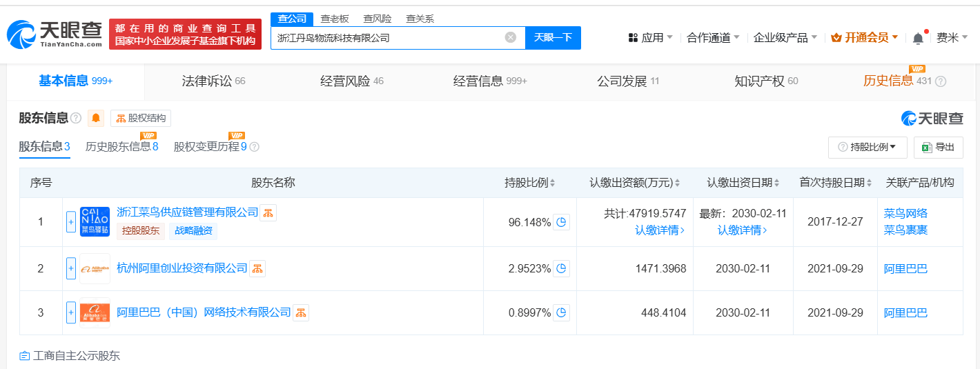The image size is (980, 369).
Task: Open the 应用 dropdown menu
Action: pos(650,38)
